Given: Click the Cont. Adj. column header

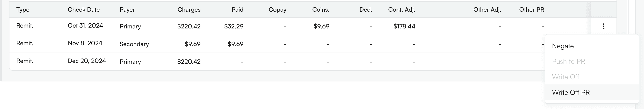Looking at the screenshot, I should 401,9.
